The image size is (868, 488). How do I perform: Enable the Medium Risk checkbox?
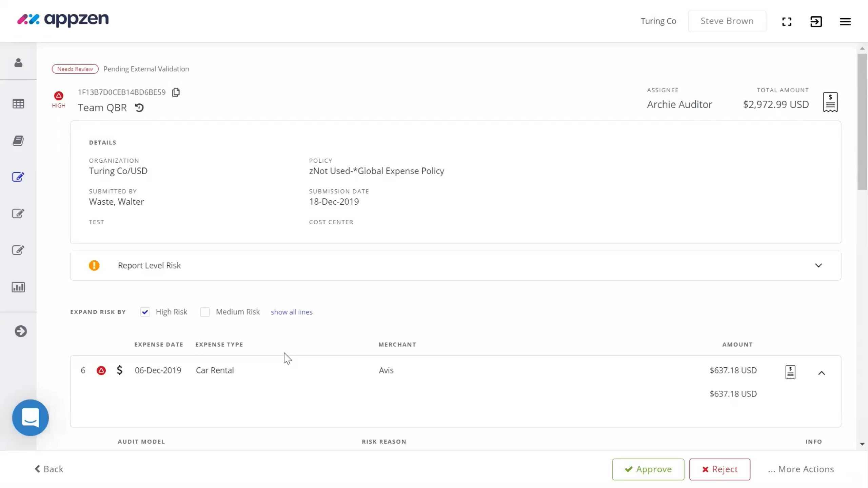point(205,312)
